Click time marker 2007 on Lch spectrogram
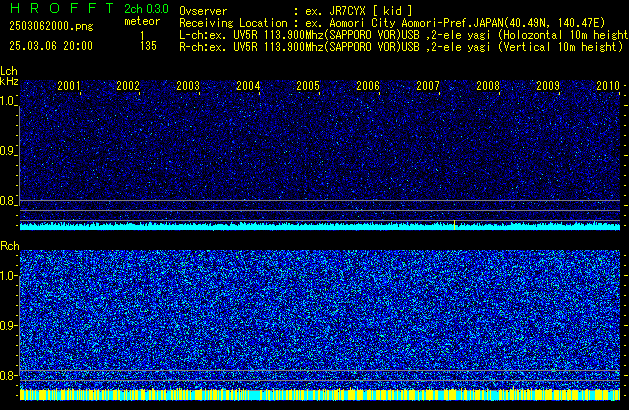This screenshot has height=410, width=629. [x=428, y=86]
